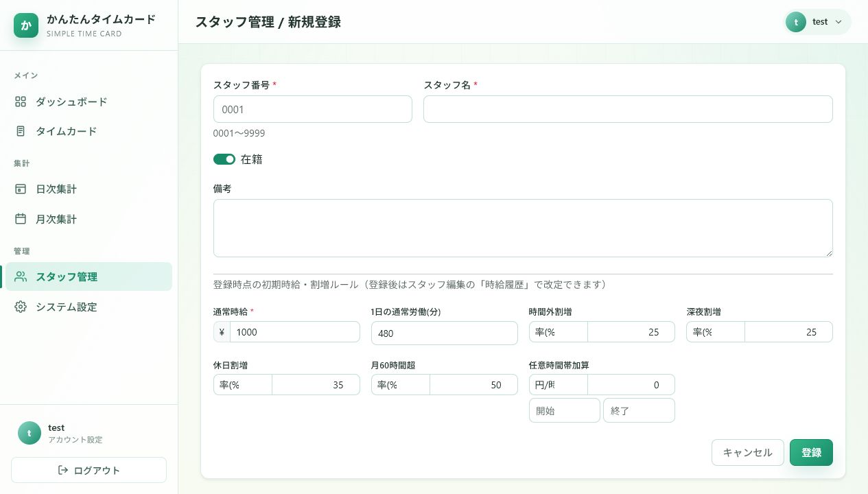The width and height of the screenshot is (868, 494).
Task: Click the 休日割増 value field showing 35
Action: click(x=316, y=385)
